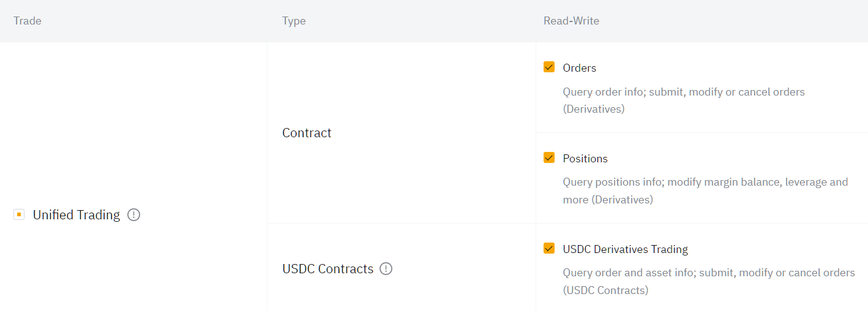The width and height of the screenshot is (868, 321).
Task: Click the Type column header
Action: coord(294,21)
